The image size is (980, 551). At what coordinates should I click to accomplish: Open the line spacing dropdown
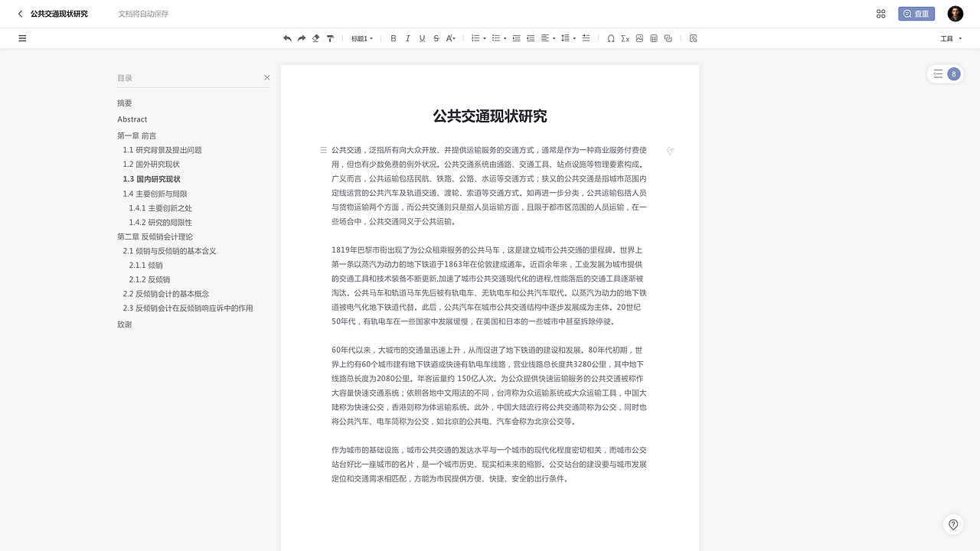point(568,38)
